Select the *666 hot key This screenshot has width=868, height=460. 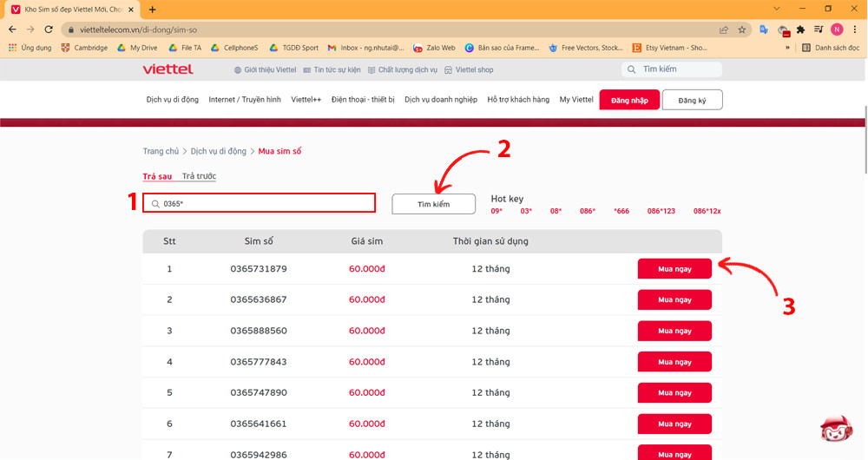click(x=621, y=211)
